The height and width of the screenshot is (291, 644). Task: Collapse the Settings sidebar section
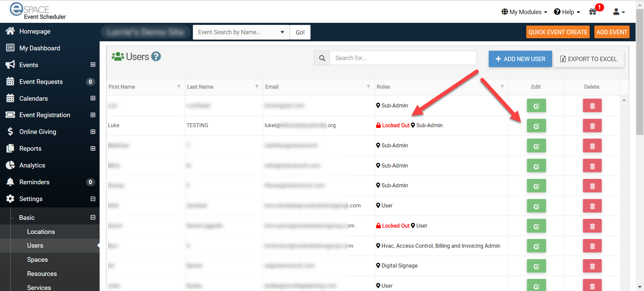pos(93,199)
